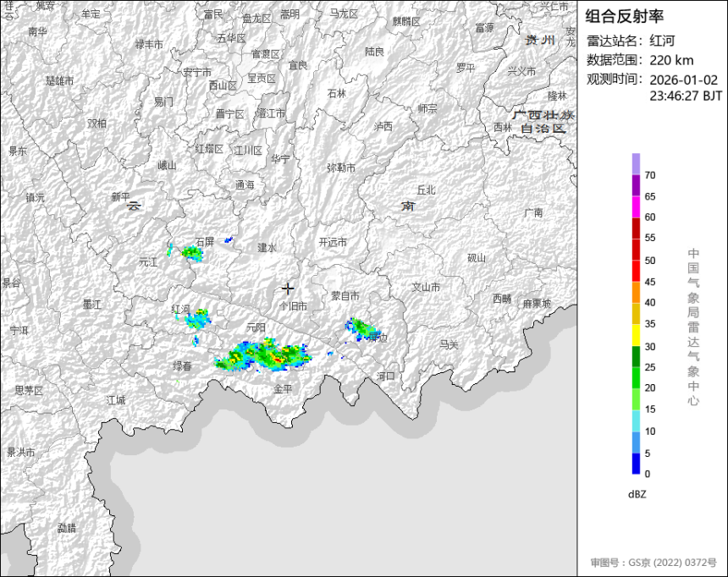728x577 pixels.
Task: Click the 文山市 map label
Action: coord(426,288)
